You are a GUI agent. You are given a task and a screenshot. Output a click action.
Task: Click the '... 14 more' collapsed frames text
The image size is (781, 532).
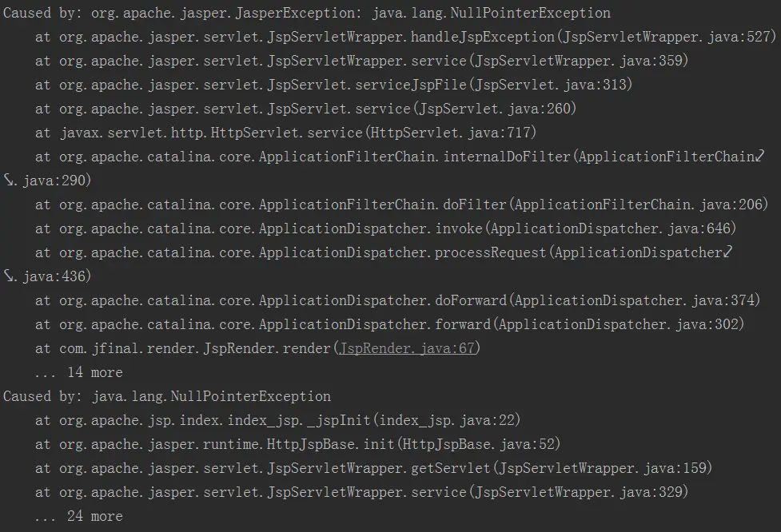(78, 372)
